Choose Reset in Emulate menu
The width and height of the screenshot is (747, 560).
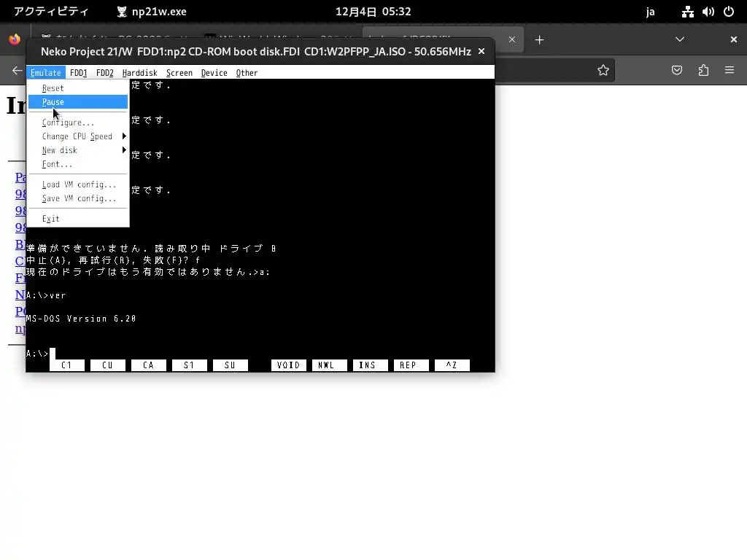point(78,88)
